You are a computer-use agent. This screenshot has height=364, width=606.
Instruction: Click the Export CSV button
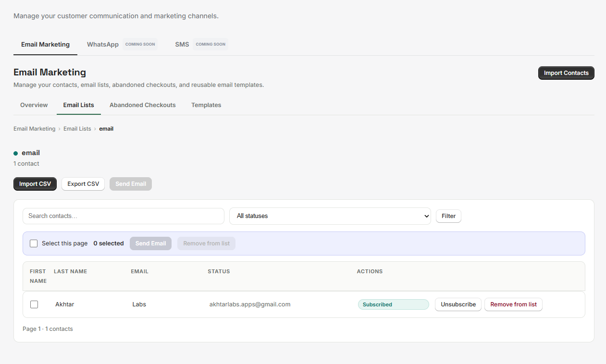click(x=83, y=184)
